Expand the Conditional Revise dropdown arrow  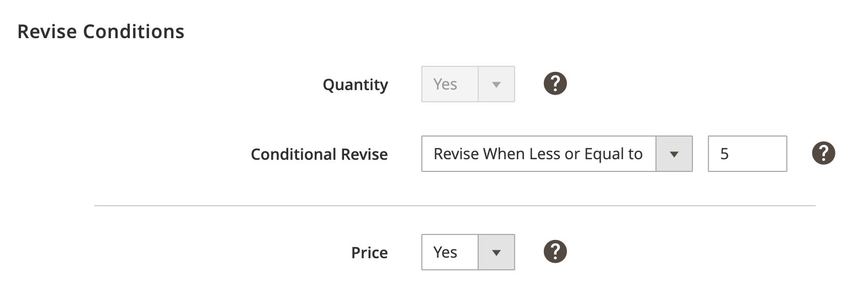[x=674, y=154]
